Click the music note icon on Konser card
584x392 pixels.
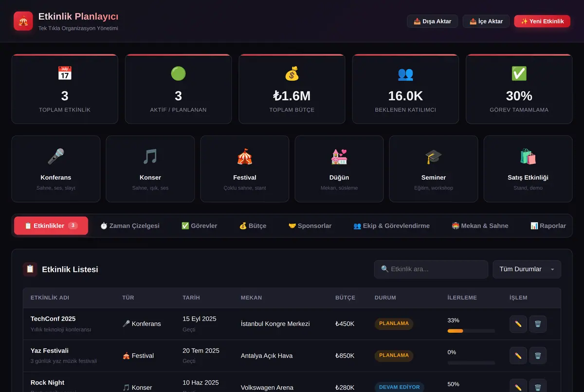coord(150,157)
